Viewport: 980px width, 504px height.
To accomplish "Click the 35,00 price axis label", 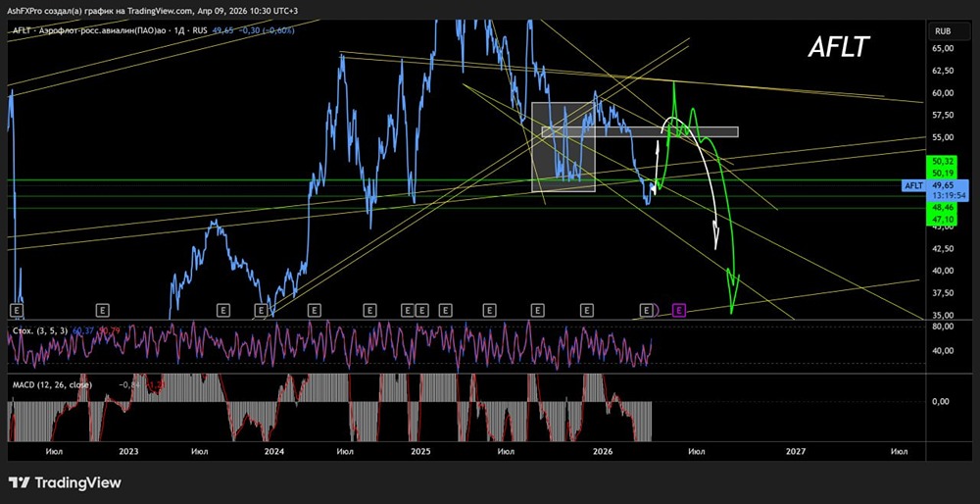I will pos(943,315).
